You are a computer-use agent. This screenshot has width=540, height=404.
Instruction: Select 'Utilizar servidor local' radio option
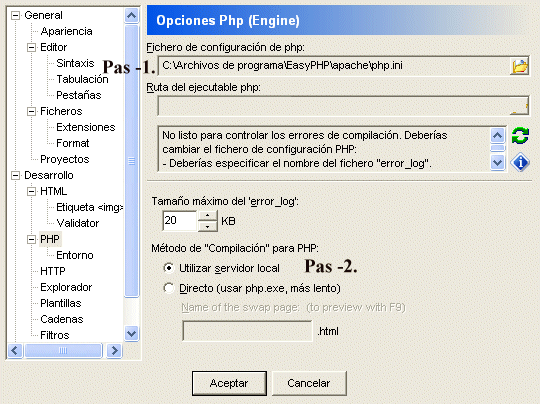169,268
